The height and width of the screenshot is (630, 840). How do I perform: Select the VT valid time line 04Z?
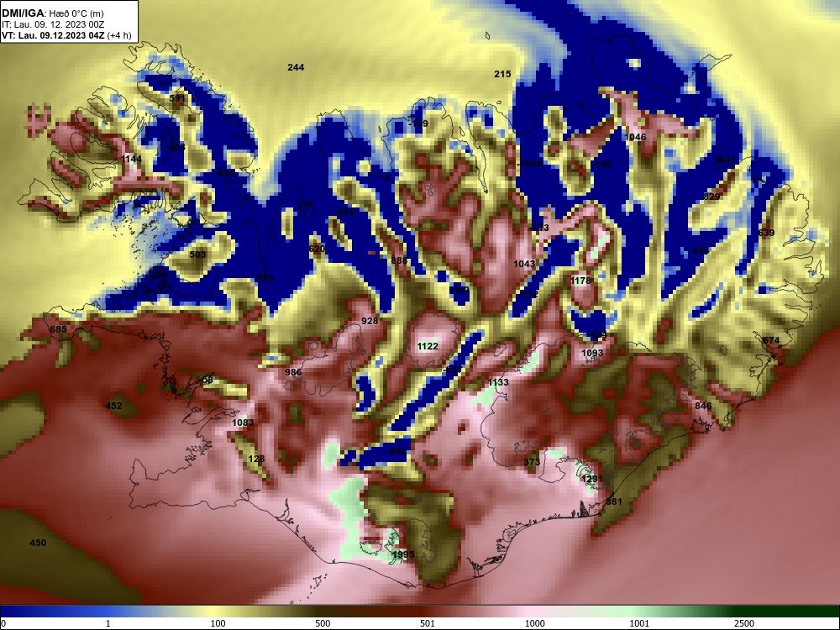66,35
